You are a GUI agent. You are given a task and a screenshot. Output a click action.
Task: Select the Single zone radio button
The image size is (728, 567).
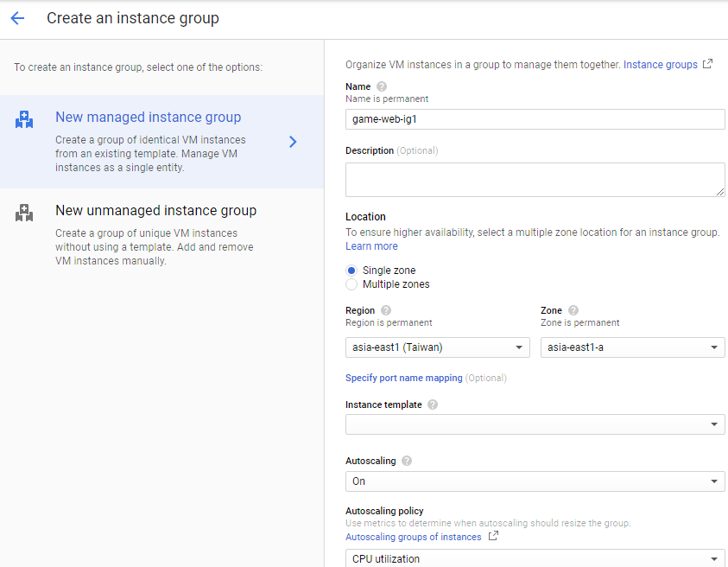tap(351, 271)
